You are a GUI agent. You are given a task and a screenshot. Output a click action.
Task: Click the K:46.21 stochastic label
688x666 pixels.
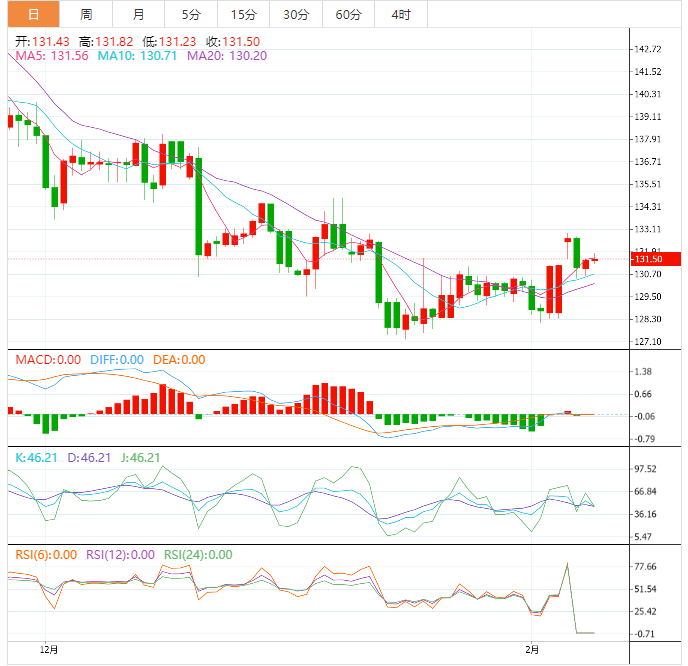point(35,457)
